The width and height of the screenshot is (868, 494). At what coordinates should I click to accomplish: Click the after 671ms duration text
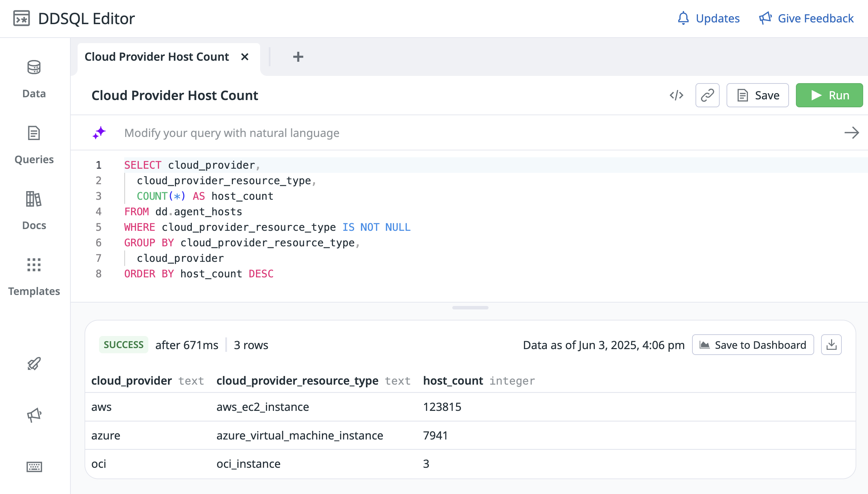point(187,345)
